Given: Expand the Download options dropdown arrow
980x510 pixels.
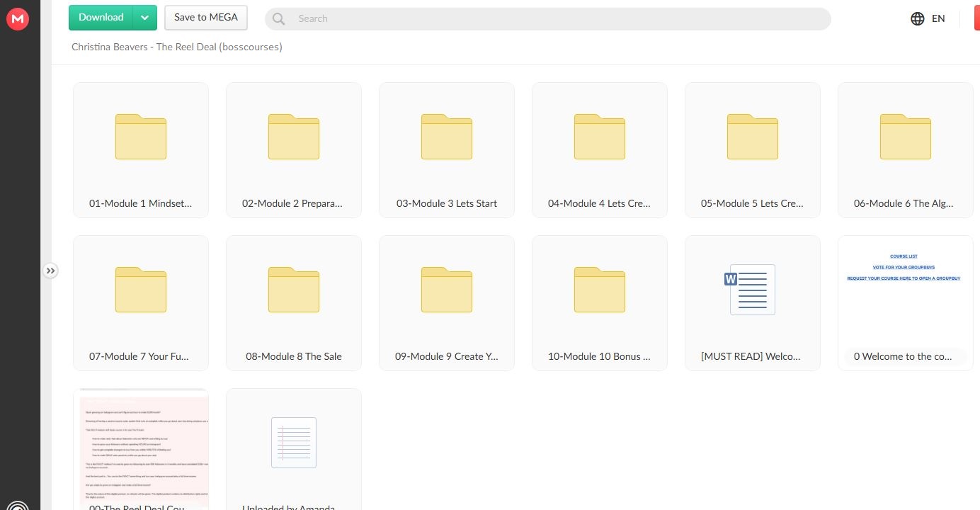Looking at the screenshot, I should [x=144, y=18].
